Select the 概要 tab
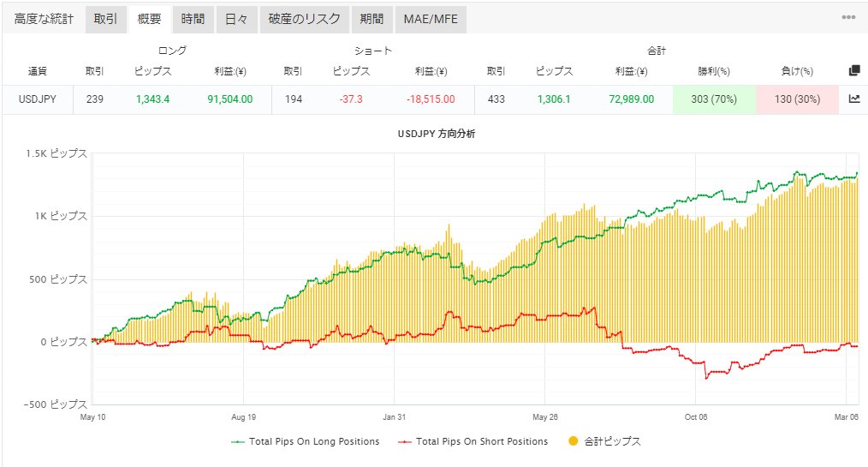This screenshot has height=467, width=868. point(150,20)
